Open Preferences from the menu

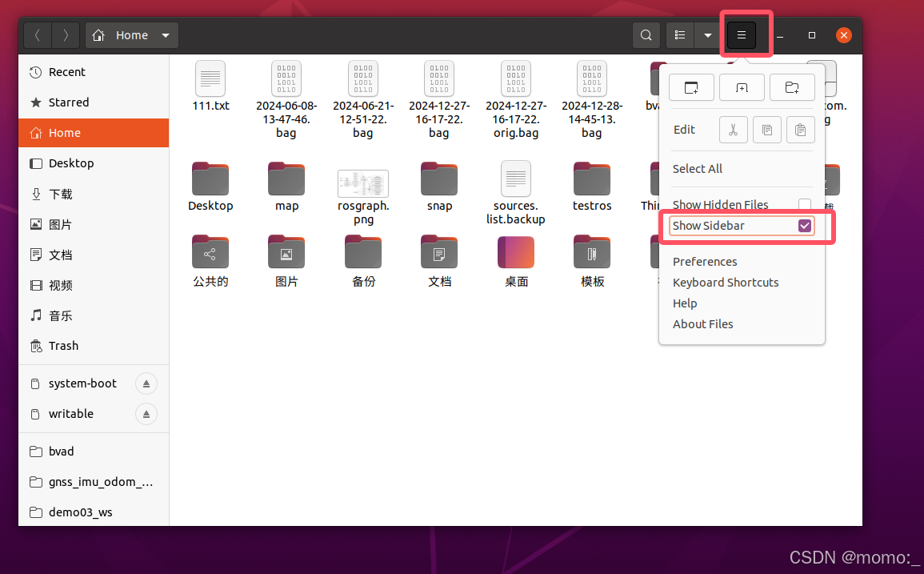pyautogui.click(x=705, y=262)
